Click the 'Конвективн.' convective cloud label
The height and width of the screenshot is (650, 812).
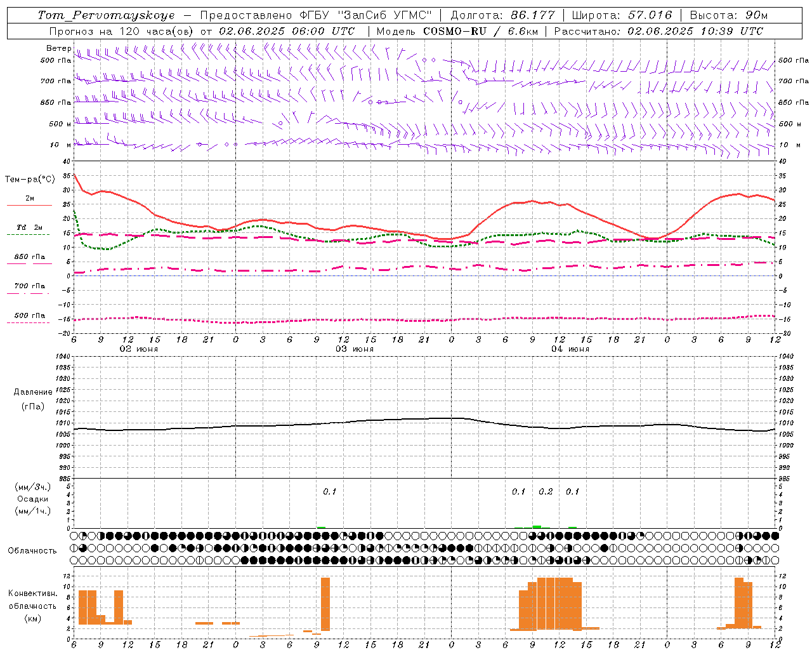click(x=32, y=594)
